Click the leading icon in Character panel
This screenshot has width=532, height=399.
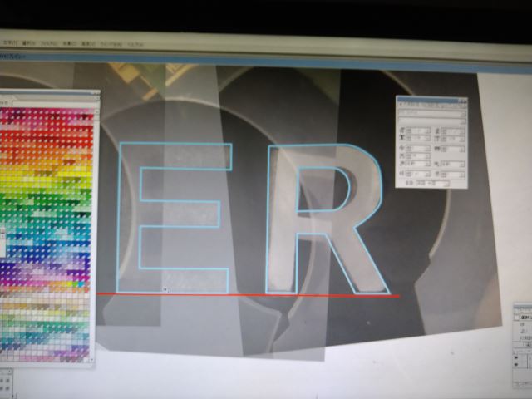437,131
